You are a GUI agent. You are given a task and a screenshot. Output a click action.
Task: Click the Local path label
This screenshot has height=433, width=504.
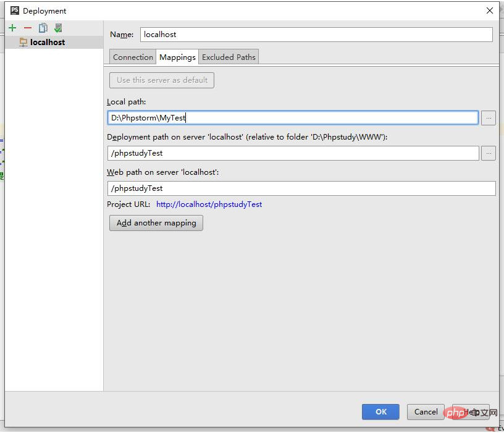[127, 102]
